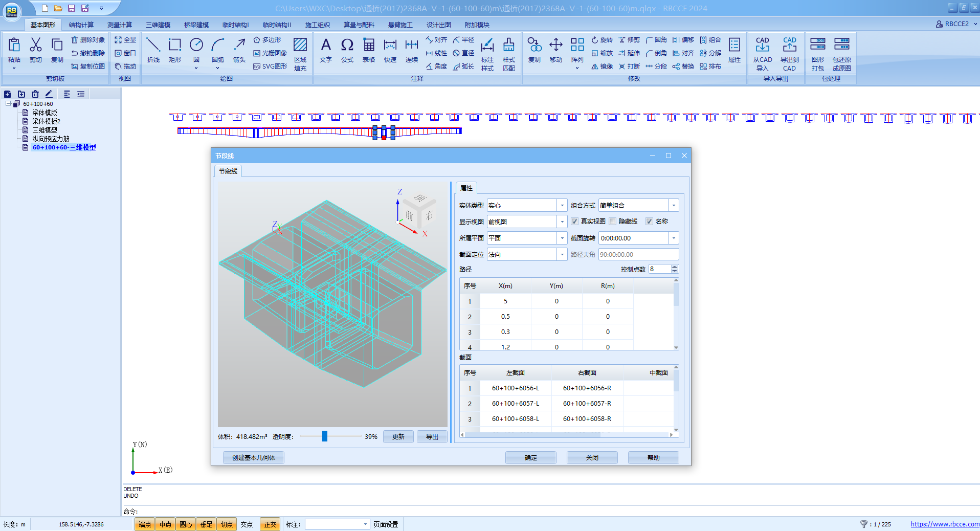Switch to the 三维建模 ribbon tab
Viewport: 980px width, 531px height.
click(158, 25)
